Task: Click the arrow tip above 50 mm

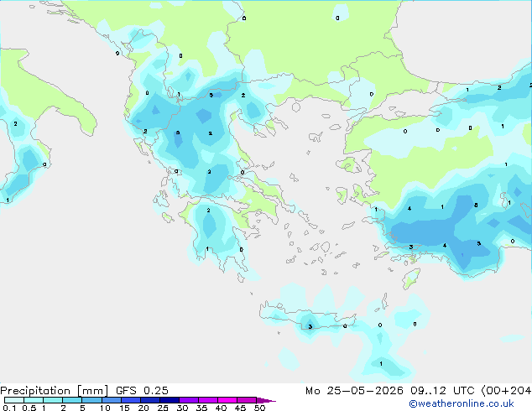Action: pyautogui.click(x=266, y=401)
